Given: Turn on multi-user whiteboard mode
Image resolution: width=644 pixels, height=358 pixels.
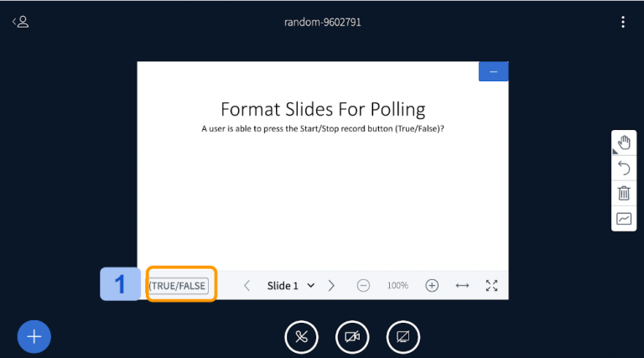Looking at the screenshot, I should [x=624, y=219].
